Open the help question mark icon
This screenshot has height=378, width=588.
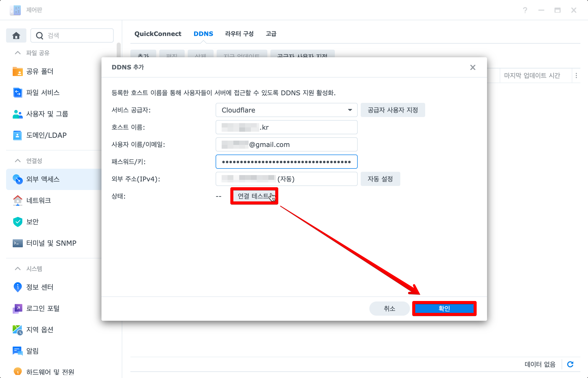point(525,10)
